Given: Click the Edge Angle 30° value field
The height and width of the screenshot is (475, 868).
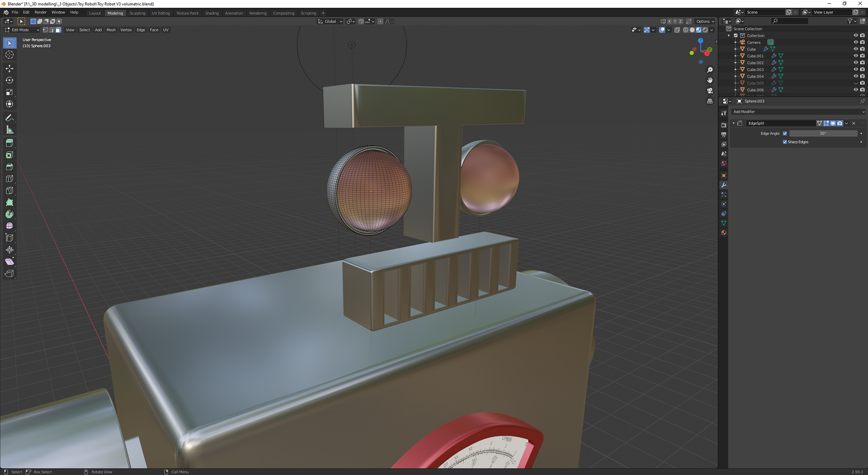Looking at the screenshot, I should click(823, 133).
